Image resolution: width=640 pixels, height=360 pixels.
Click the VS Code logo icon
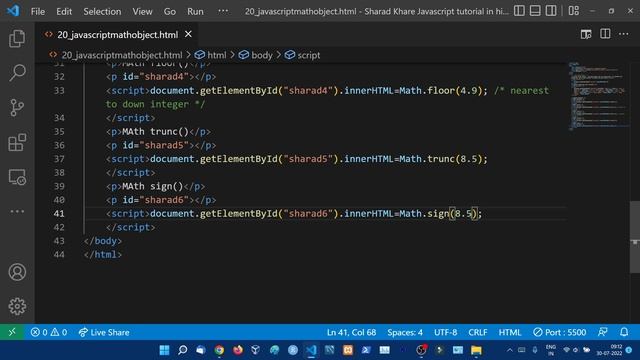click(x=13, y=11)
